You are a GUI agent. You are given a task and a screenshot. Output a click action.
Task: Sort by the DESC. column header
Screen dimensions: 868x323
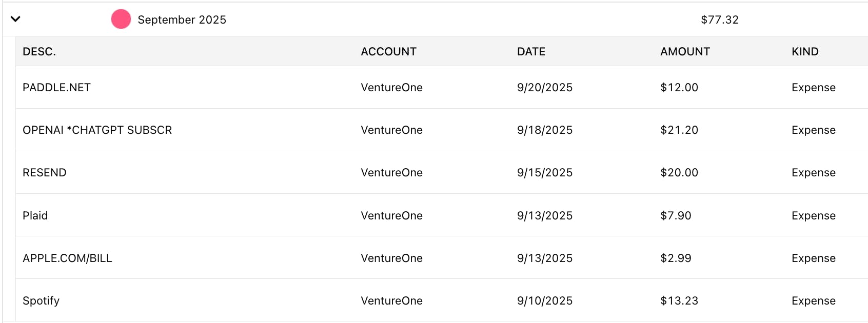[40, 52]
